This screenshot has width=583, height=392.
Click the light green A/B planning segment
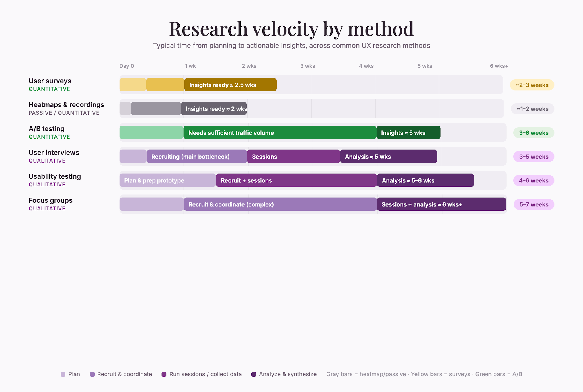(151, 132)
